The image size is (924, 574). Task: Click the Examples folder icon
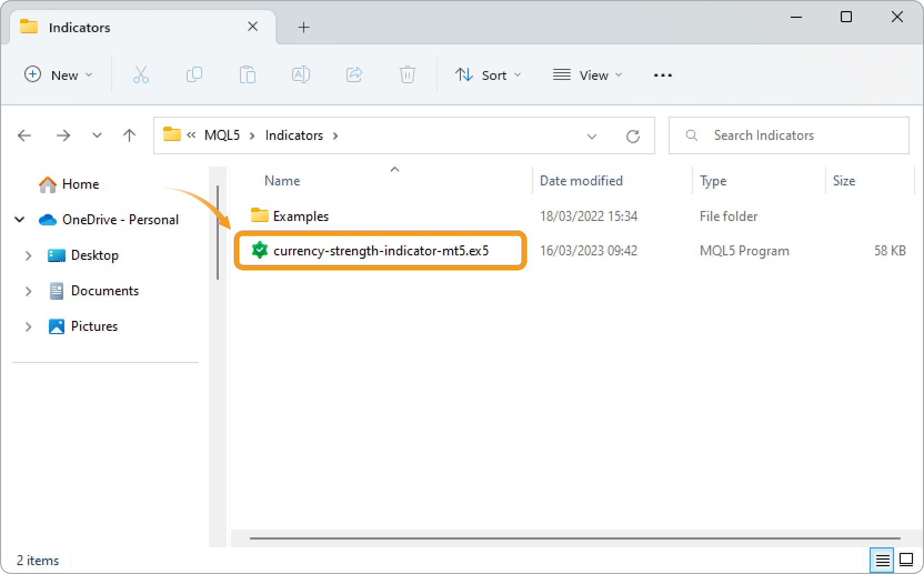(259, 215)
